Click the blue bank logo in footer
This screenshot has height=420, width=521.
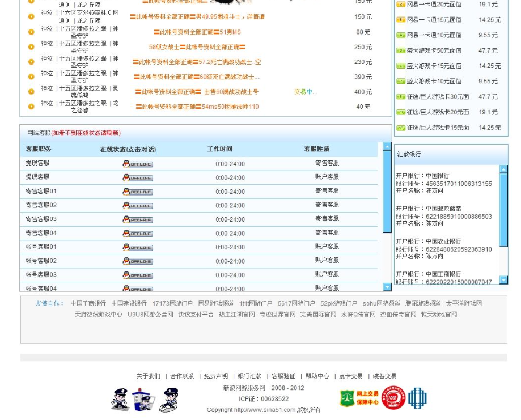point(417,398)
